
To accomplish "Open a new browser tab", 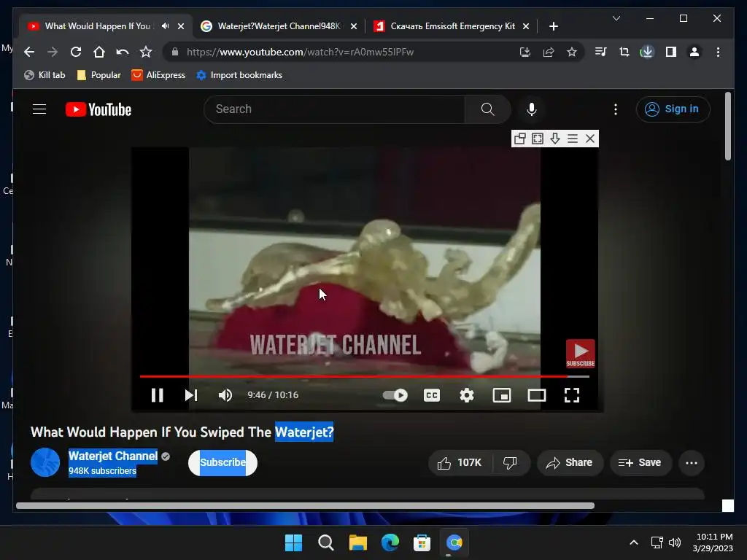I will point(553,26).
